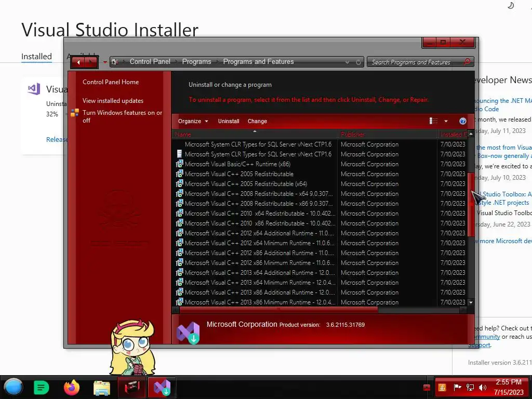Click the document icon of the second SQL Server CLR Types row
Image resolution: width=532 pixels, height=399 pixels.
point(179,154)
